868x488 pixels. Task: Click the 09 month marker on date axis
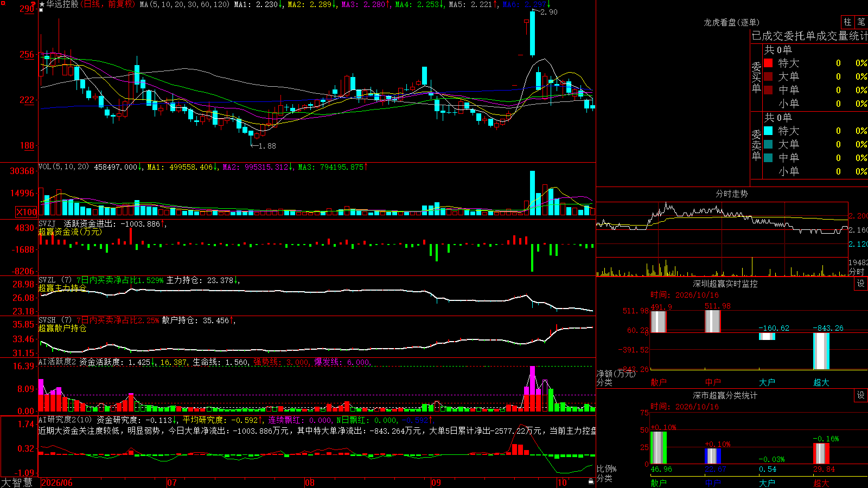click(436, 483)
